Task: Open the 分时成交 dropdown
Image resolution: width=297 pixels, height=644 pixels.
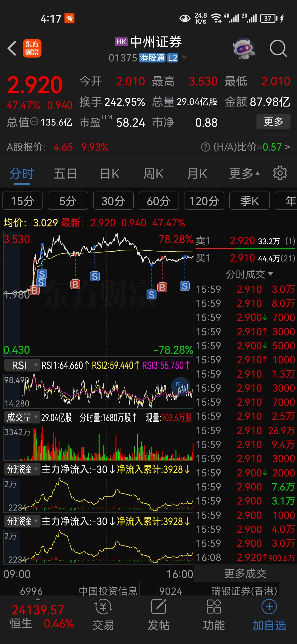Action: [x=249, y=274]
